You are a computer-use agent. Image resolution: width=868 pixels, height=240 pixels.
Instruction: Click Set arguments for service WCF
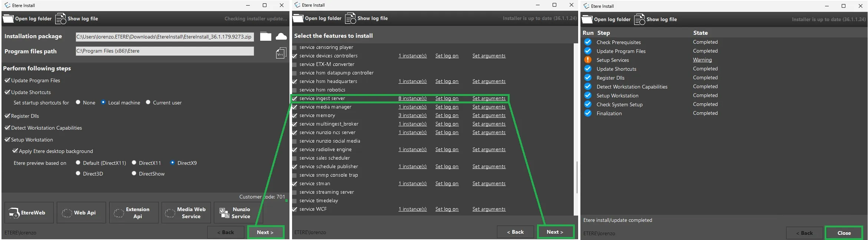click(488, 209)
